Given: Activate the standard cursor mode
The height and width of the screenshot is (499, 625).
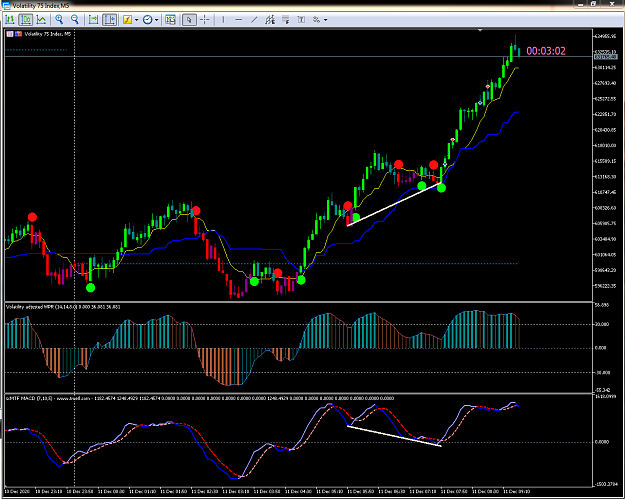Looking at the screenshot, I should pos(189,20).
